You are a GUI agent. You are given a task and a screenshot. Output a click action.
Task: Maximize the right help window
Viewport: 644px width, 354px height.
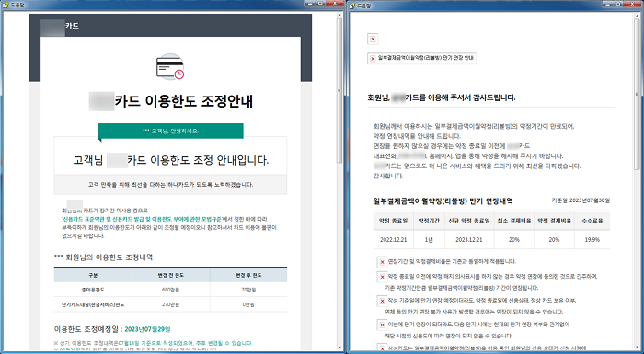tap(619, 4)
